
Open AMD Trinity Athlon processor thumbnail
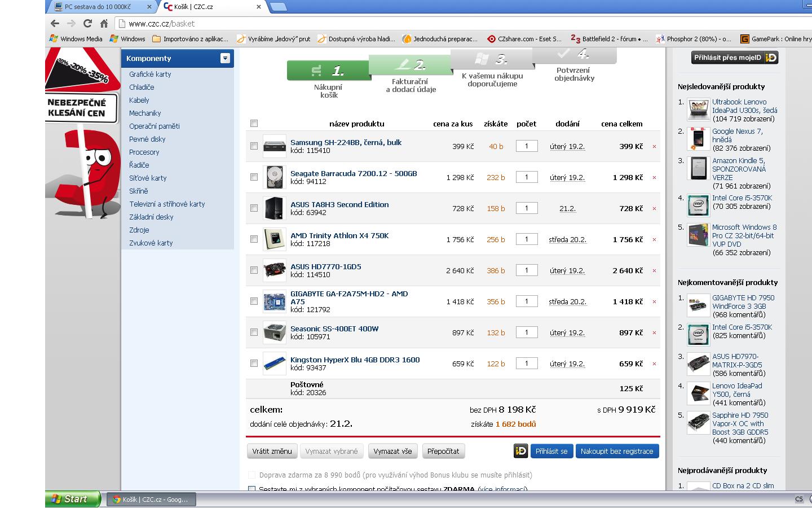(275, 239)
